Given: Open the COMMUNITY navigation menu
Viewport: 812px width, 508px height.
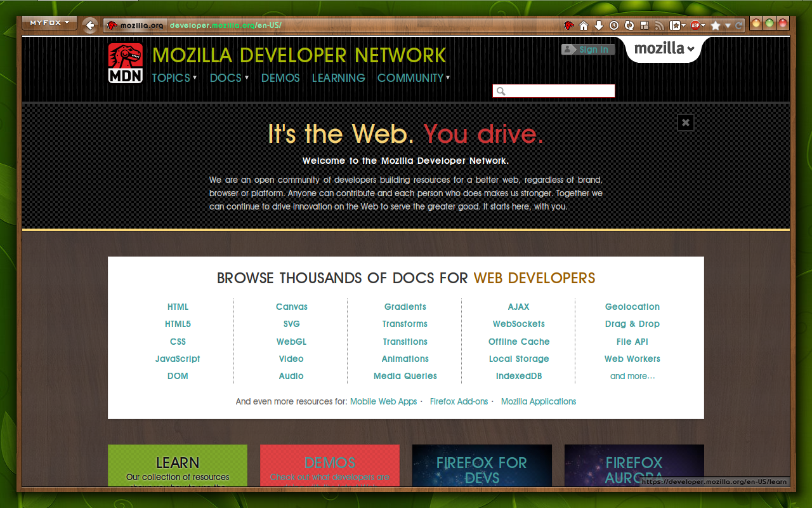Looking at the screenshot, I should click(414, 77).
